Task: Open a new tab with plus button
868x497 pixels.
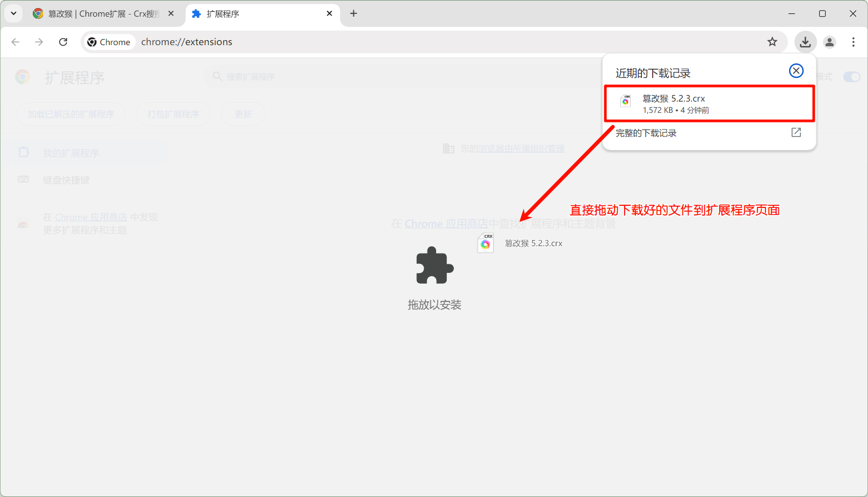Action: (353, 13)
